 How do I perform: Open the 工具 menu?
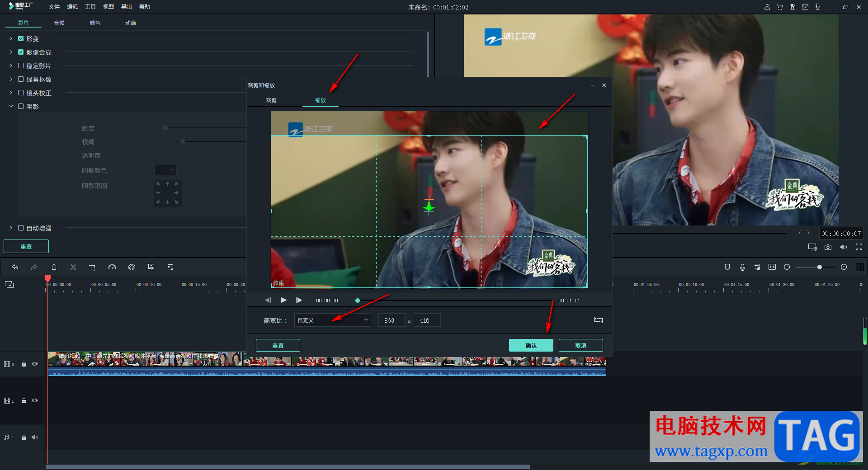(x=90, y=7)
